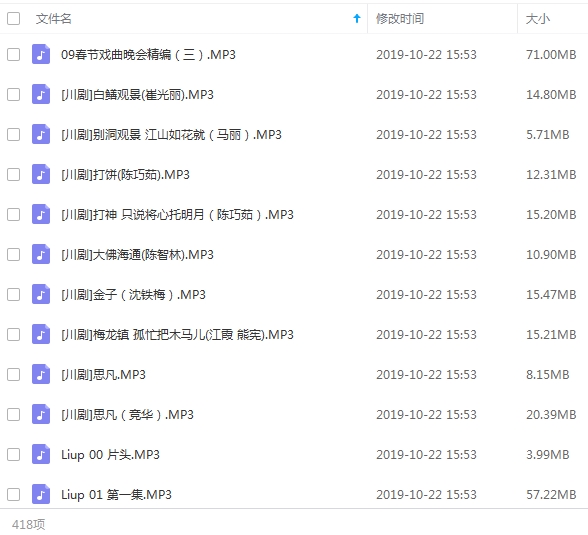588x535 pixels.
Task: Open file 09春节戏曲晚会精编（三）.MP3
Action: pyautogui.click(x=148, y=55)
